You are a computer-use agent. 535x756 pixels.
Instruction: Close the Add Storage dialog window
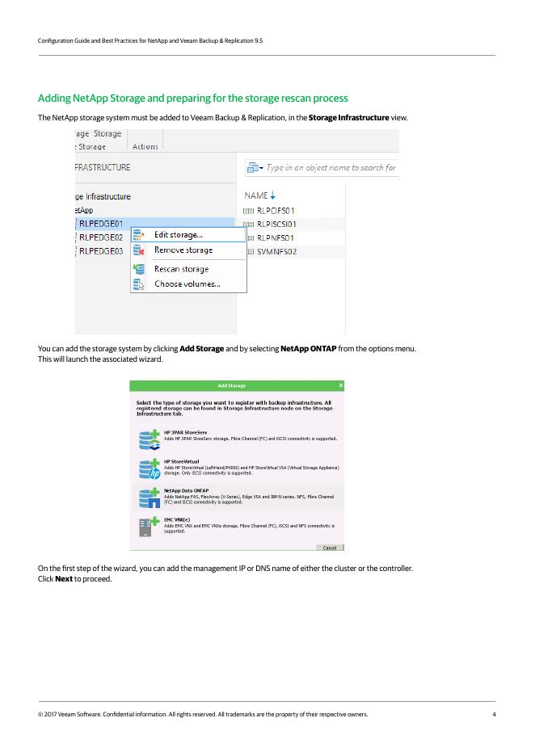[x=340, y=385]
